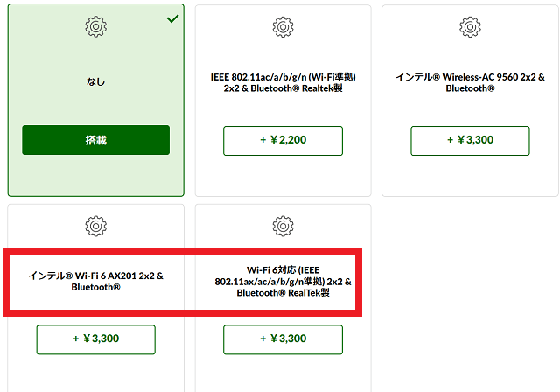The image size is (560, 392).
Task: Choose the Wi-Fi 6 AX201 card's blank area
Action: pos(95,373)
